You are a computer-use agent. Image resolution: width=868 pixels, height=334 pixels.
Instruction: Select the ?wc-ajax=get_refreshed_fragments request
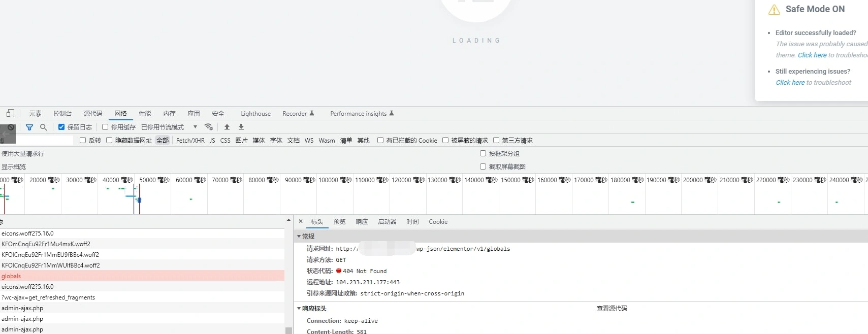[x=48, y=297]
